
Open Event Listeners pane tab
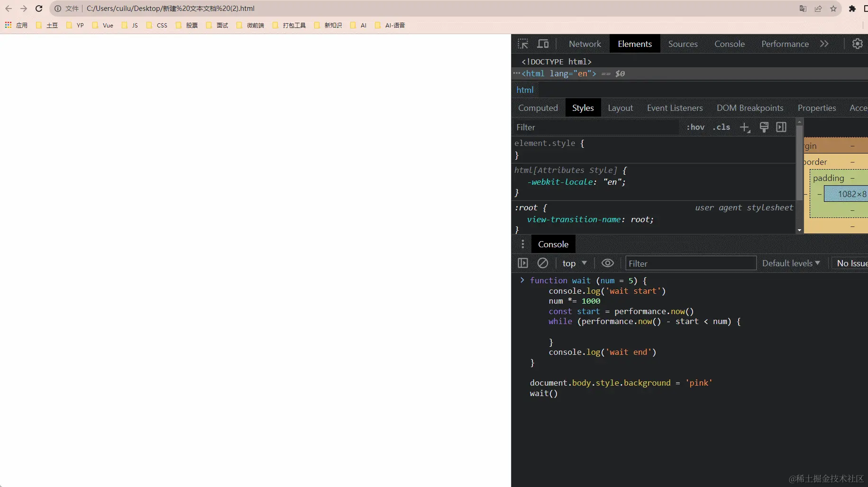[x=675, y=108]
